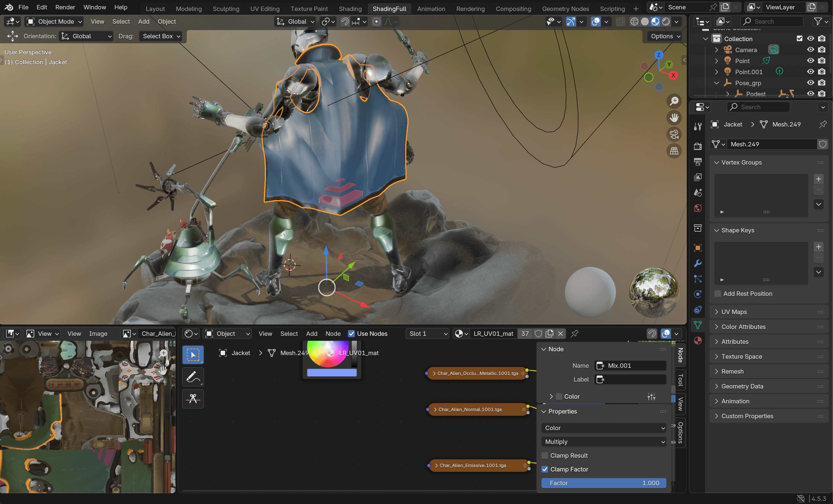Click the pan hand viewport icon
The height and width of the screenshot is (504, 833).
pyautogui.click(x=674, y=118)
